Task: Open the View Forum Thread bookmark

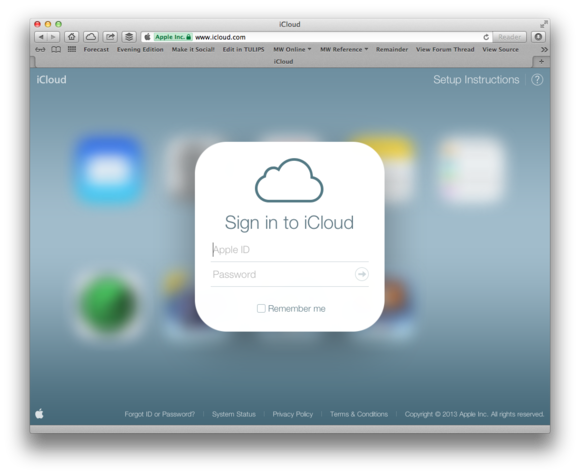Action: tap(445, 49)
